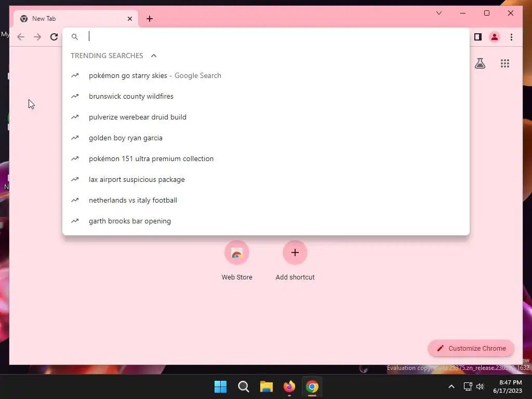Viewport: 532px width, 399px height.
Task: Click trending arrow beside garth brooks bar opening
Action: [75, 221]
